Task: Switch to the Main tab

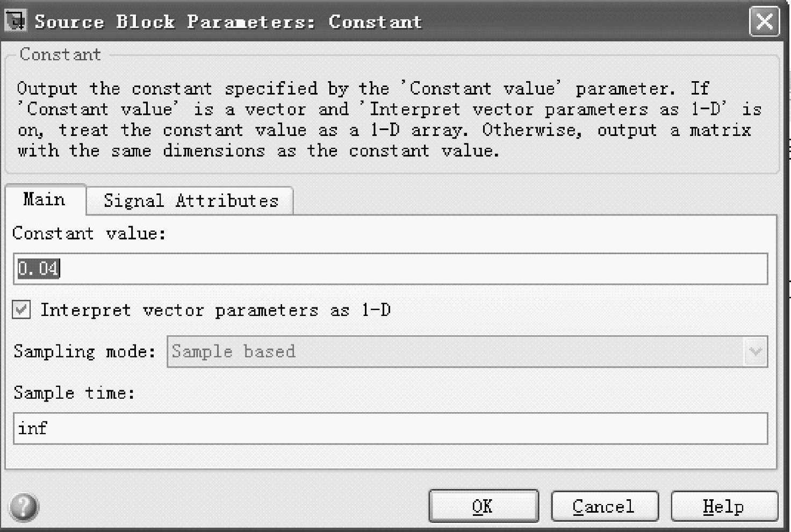Action: pos(45,200)
